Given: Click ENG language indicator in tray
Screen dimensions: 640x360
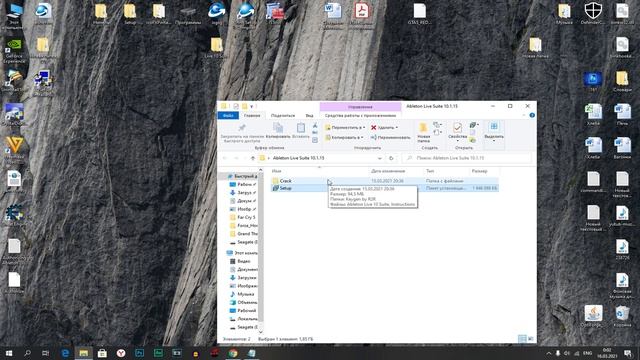Looking at the screenshot, I should pyautogui.click(x=587, y=353).
